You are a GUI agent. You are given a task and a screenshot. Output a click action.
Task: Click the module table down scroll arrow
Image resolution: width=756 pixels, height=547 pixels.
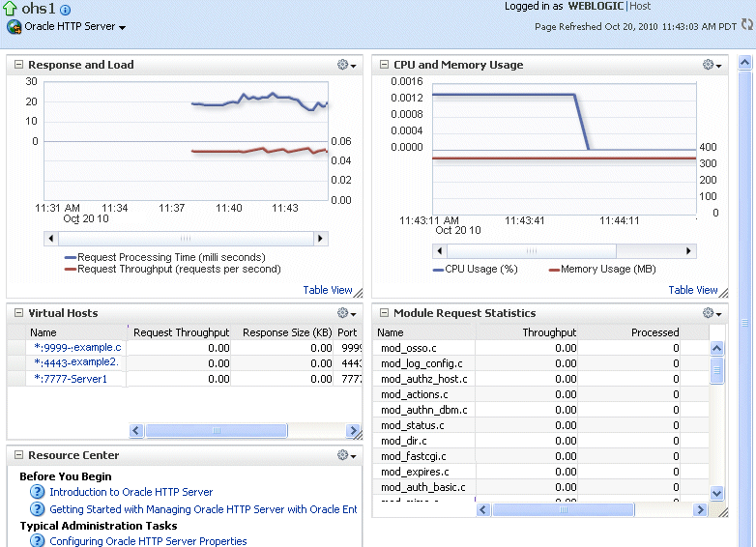pos(717,493)
